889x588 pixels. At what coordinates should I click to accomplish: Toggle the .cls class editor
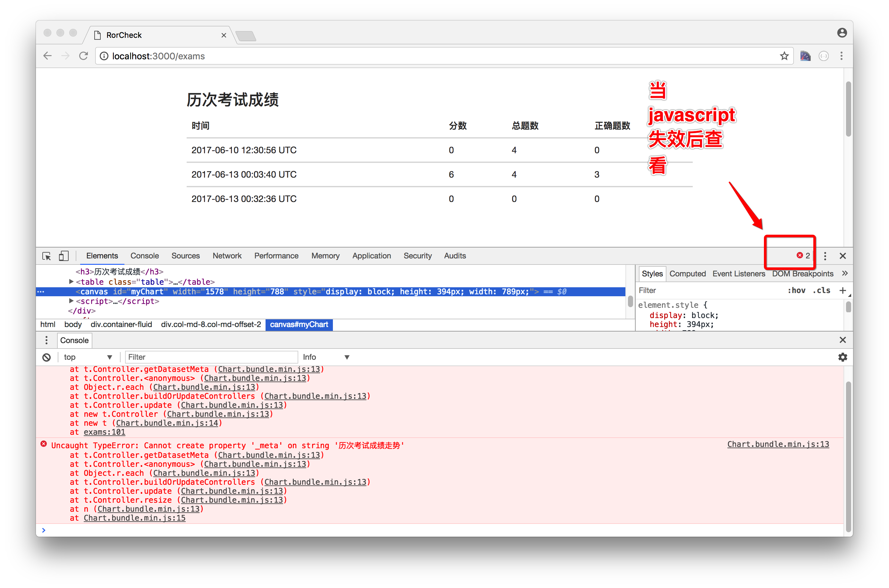click(821, 290)
